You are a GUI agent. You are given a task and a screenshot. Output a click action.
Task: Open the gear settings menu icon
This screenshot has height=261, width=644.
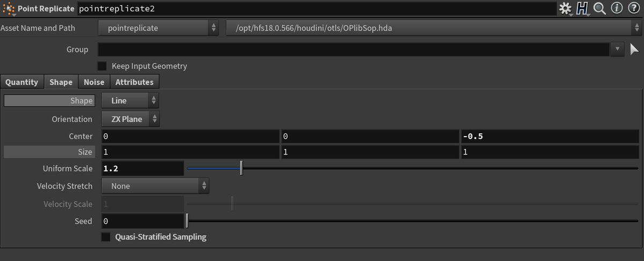pyautogui.click(x=565, y=9)
